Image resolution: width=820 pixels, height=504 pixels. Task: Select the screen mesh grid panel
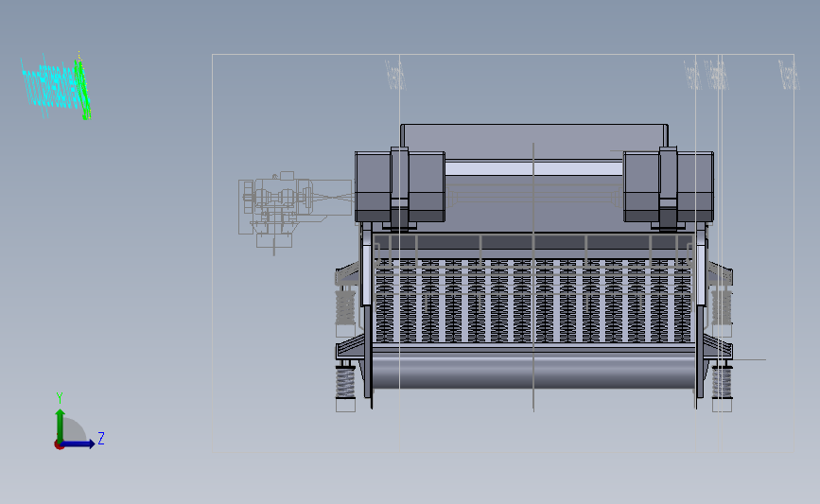pos(533,301)
